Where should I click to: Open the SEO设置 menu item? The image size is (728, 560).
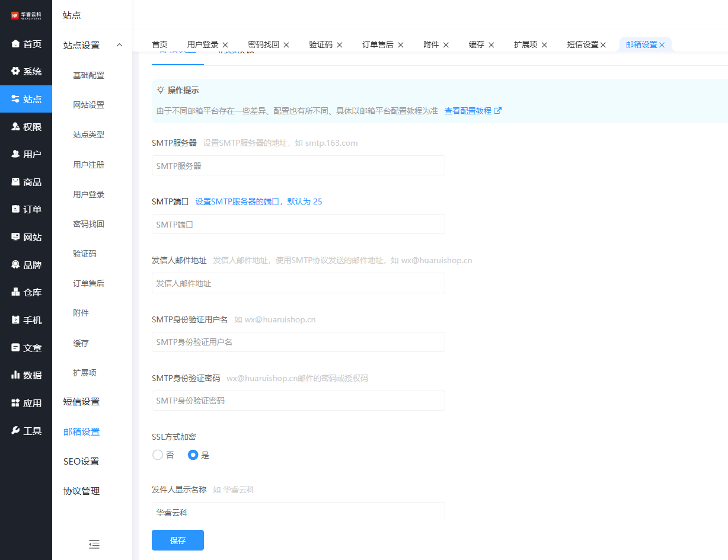pyautogui.click(x=81, y=462)
